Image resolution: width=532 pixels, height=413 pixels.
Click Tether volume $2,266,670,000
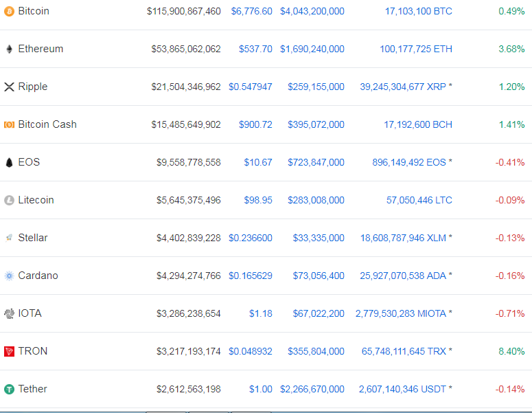(312, 389)
